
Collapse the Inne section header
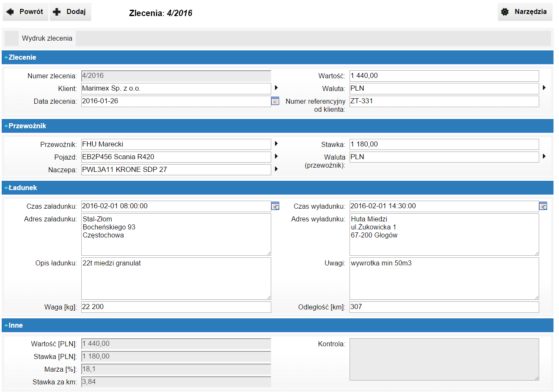coord(15,326)
